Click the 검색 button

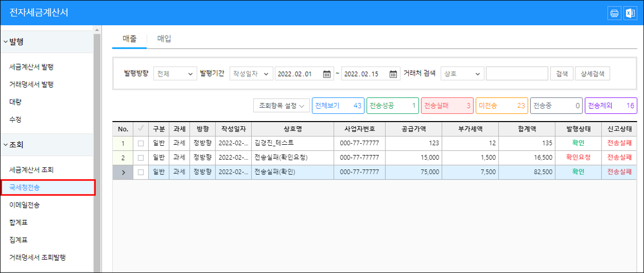pyautogui.click(x=561, y=74)
